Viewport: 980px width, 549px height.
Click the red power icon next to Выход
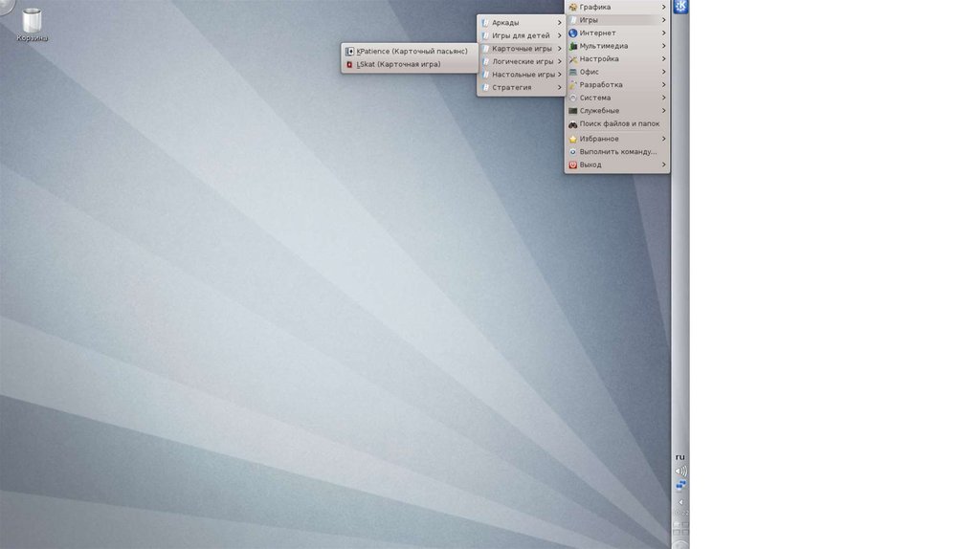572,165
